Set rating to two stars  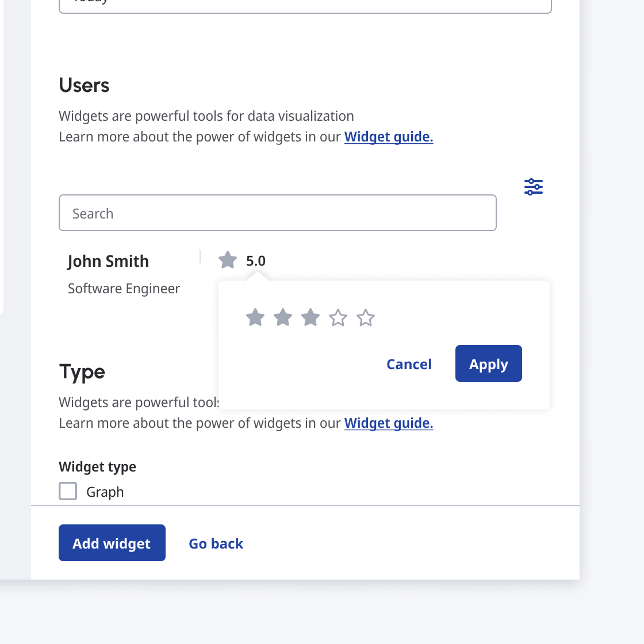click(x=283, y=317)
